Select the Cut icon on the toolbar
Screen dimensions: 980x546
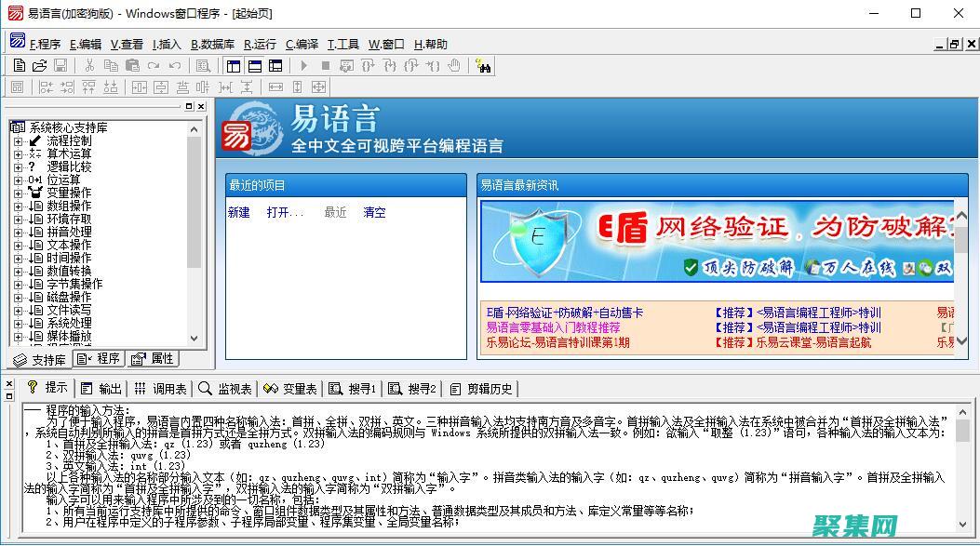(91, 65)
